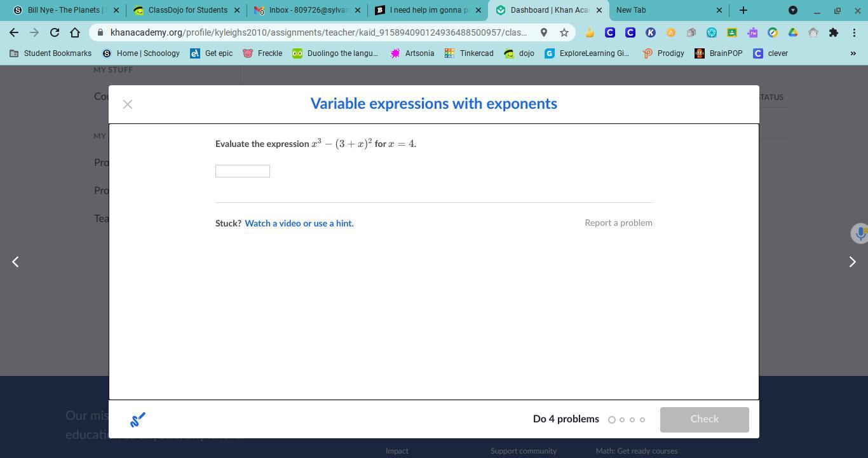Close the New Tab tab
The width and height of the screenshot is (868, 458).
[719, 10]
